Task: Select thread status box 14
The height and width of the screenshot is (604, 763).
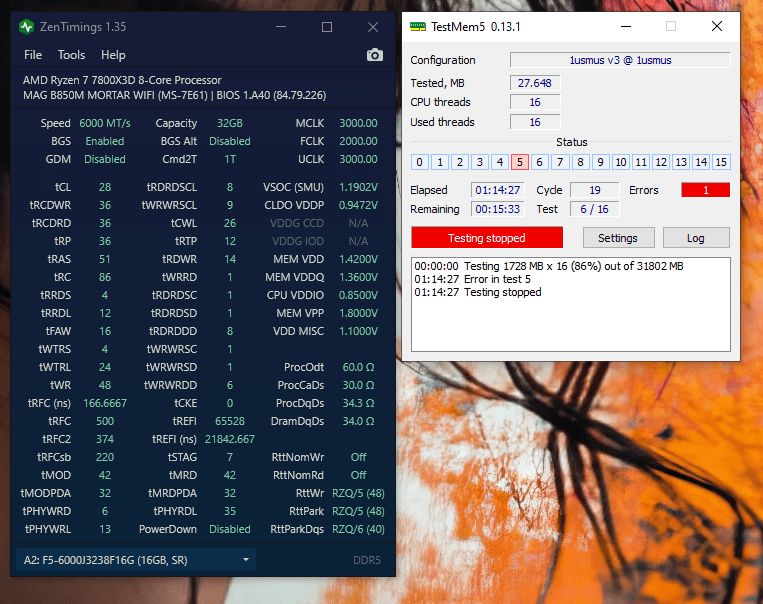Action: (701, 162)
